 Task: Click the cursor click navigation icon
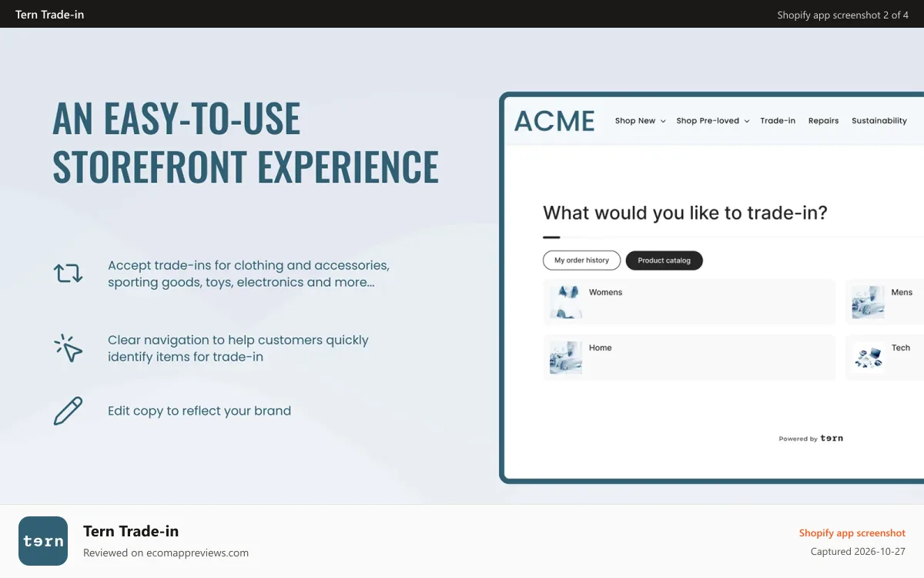68,348
